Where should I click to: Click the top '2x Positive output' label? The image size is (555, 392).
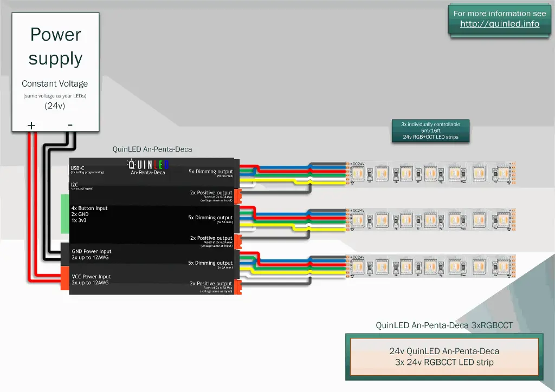tap(211, 193)
